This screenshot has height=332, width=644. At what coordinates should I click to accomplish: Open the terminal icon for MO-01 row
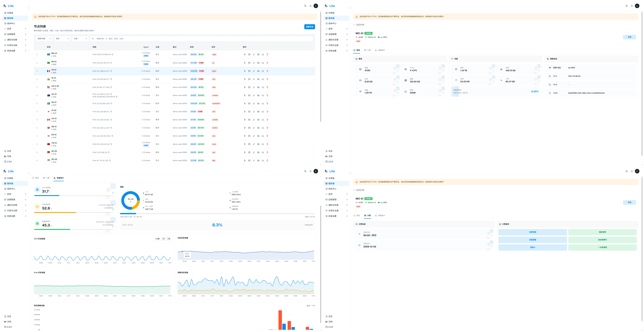click(249, 54)
